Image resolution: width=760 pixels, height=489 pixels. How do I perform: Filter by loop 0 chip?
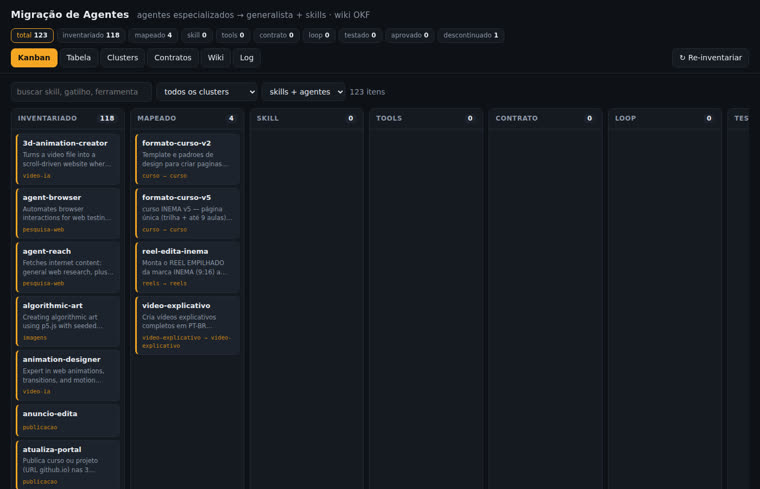point(319,35)
